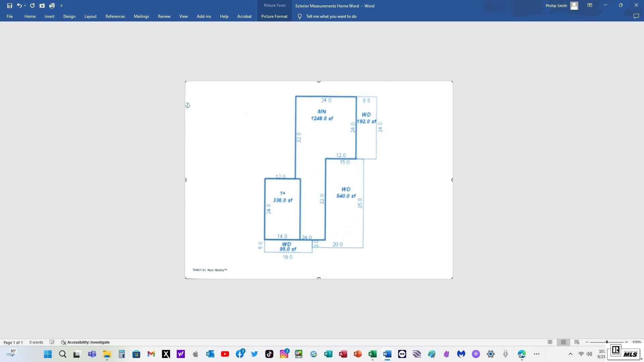Open the Picture Format tab
644x362 pixels.
tap(274, 16)
